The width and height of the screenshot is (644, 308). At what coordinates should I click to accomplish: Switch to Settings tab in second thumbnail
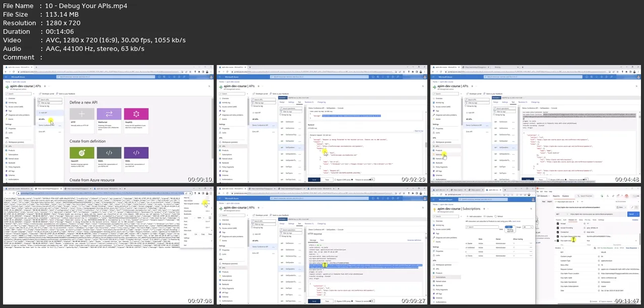[291, 102]
